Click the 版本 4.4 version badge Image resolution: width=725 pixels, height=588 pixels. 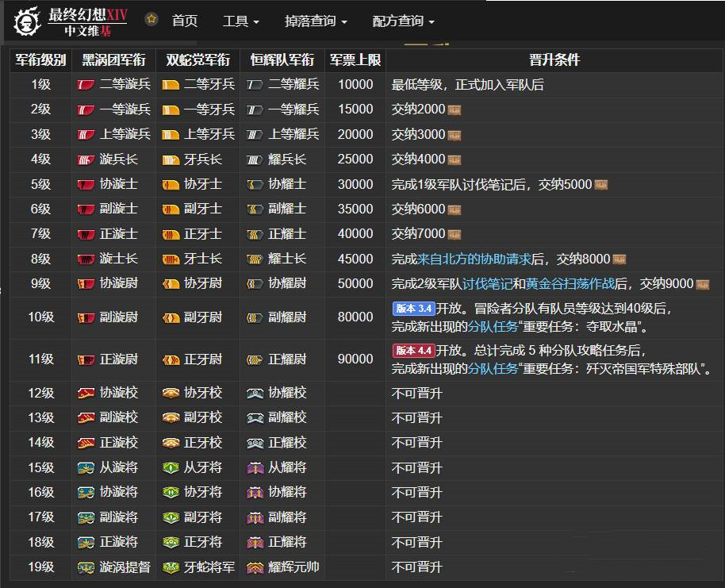413,350
